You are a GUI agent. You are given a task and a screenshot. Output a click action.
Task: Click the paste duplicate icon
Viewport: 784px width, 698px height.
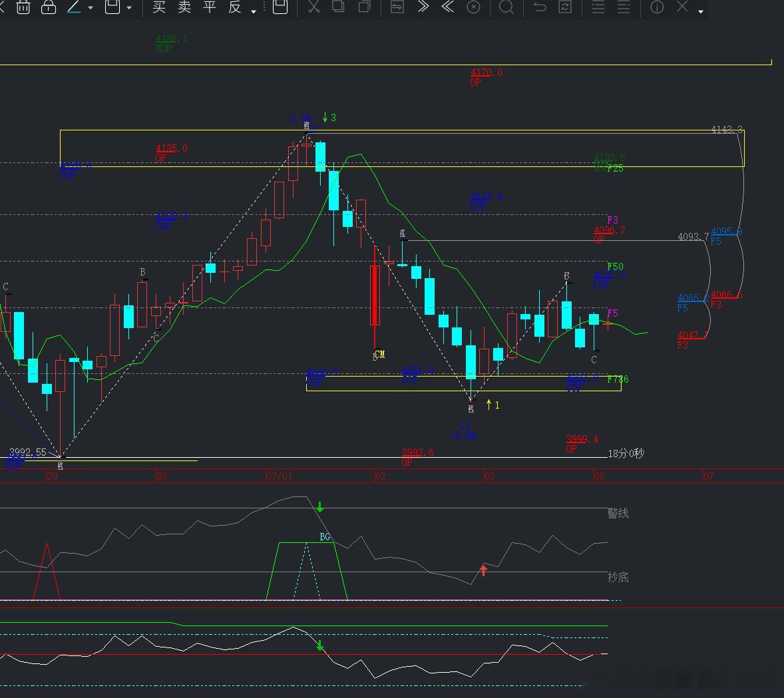coord(365,7)
